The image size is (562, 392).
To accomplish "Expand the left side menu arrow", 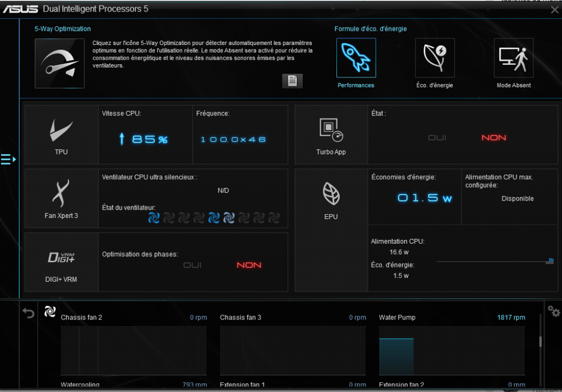I will [x=8, y=159].
